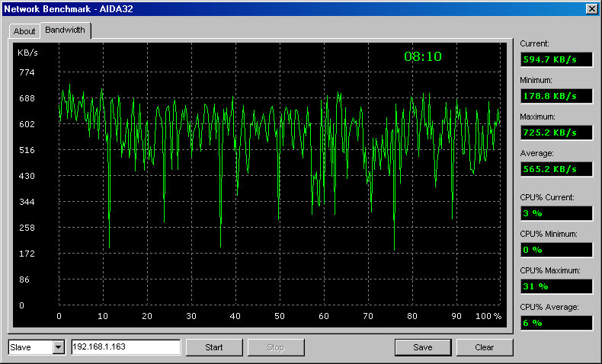Click the CPU% Maximum: label
Viewport: 602px width, 364px height.
(x=550, y=270)
